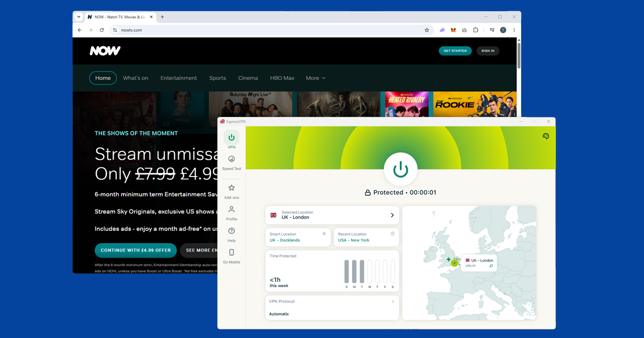Screen dimensions: 644x338
Task: Open Go Mobile in ExpressVPN sidebar
Action: point(231,256)
